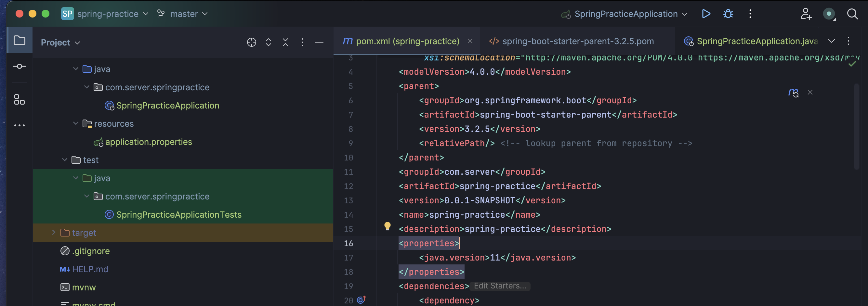Image resolution: width=868 pixels, height=306 pixels.
Task: Run SpringPracticeApplication with the play icon
Action: (706, 14)
